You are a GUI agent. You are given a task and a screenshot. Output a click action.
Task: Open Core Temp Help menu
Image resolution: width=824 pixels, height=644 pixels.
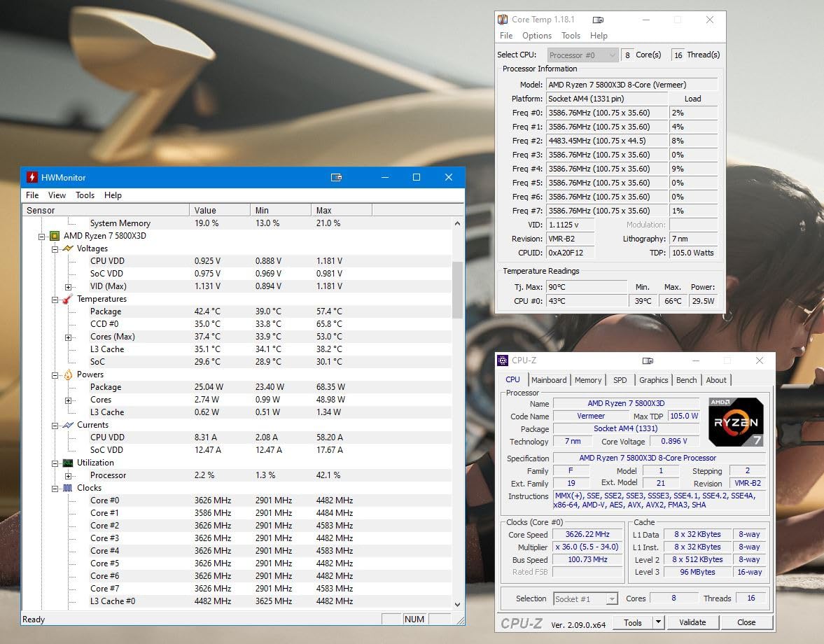point(599,35)
